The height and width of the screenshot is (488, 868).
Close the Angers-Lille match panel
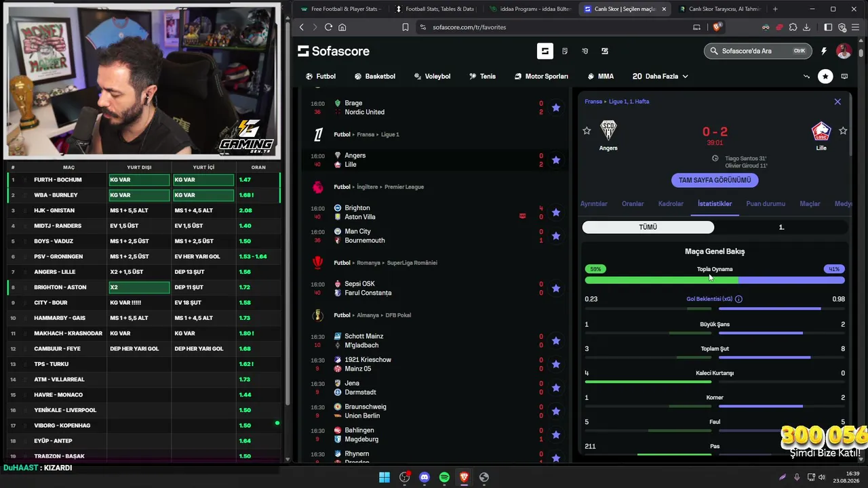(837, 102)
